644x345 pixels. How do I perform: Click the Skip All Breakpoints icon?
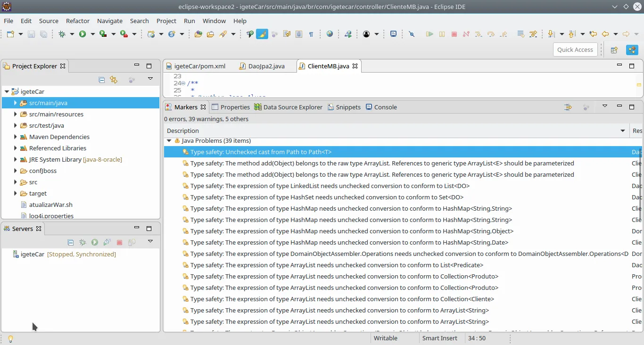point(412,34)
